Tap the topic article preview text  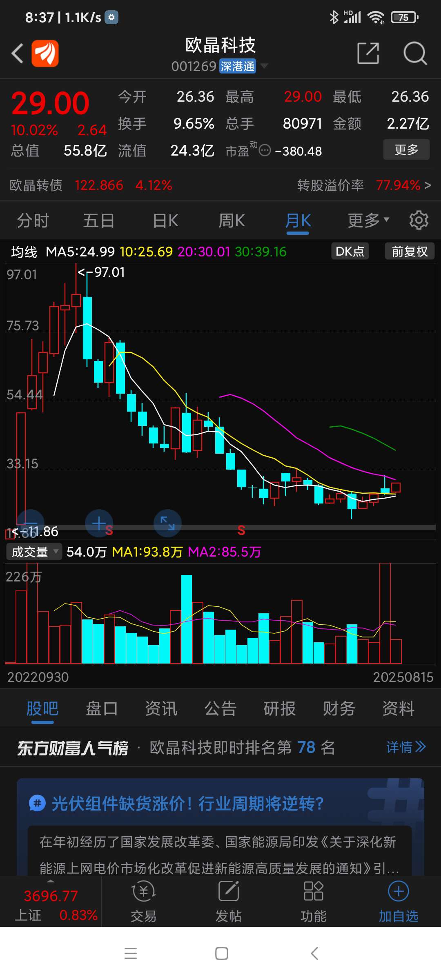coord(219,855)
